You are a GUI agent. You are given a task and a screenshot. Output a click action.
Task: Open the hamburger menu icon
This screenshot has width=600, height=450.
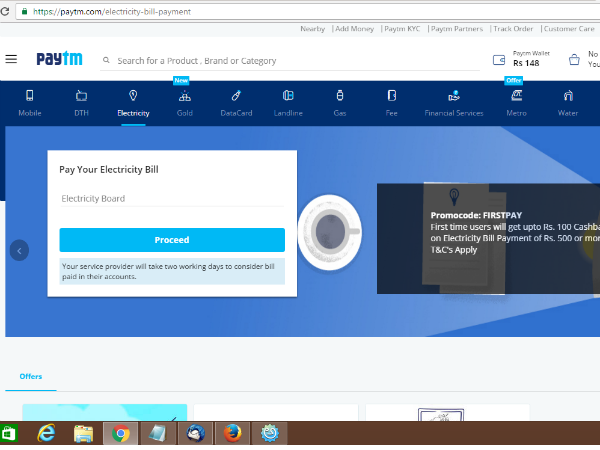(x=11, y=59)
